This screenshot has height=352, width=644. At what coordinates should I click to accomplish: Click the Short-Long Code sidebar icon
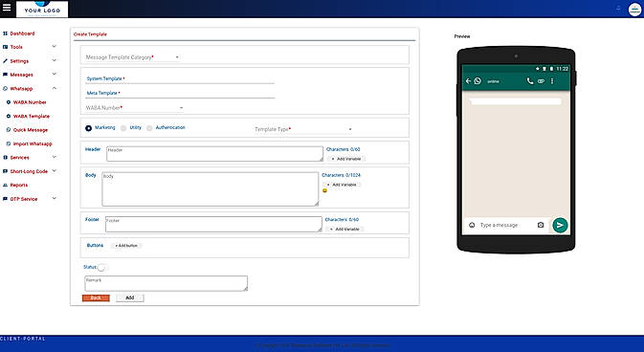coord(6,171)
